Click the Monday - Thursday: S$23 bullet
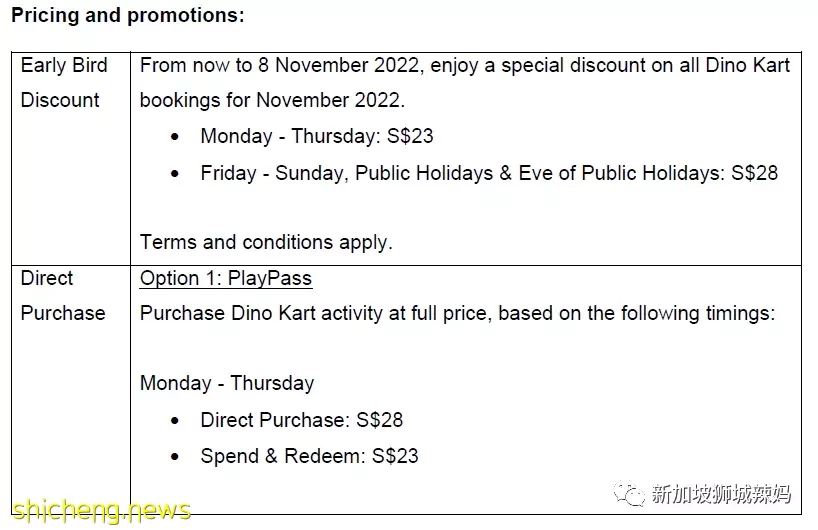 [x=317, y=136]
